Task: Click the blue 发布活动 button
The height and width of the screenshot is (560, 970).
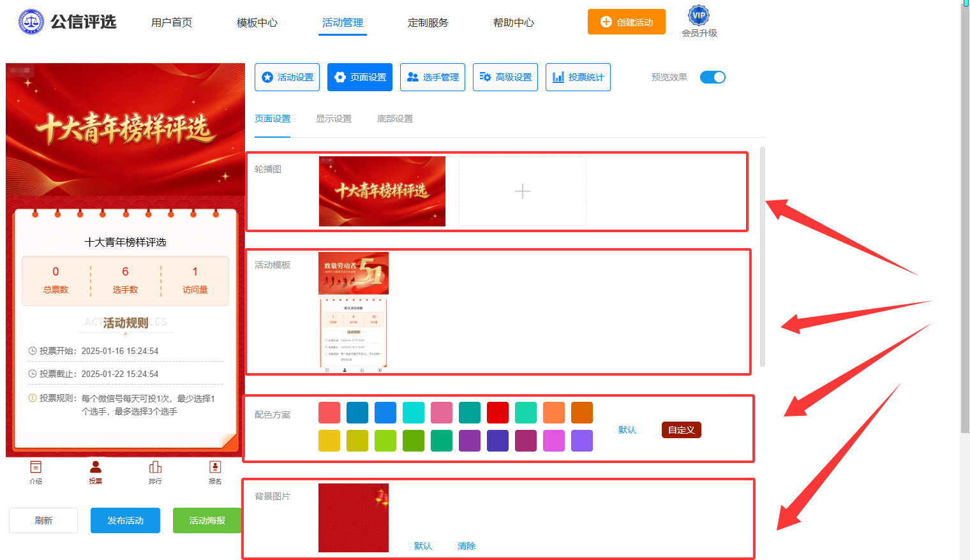Action: (125, 520)
